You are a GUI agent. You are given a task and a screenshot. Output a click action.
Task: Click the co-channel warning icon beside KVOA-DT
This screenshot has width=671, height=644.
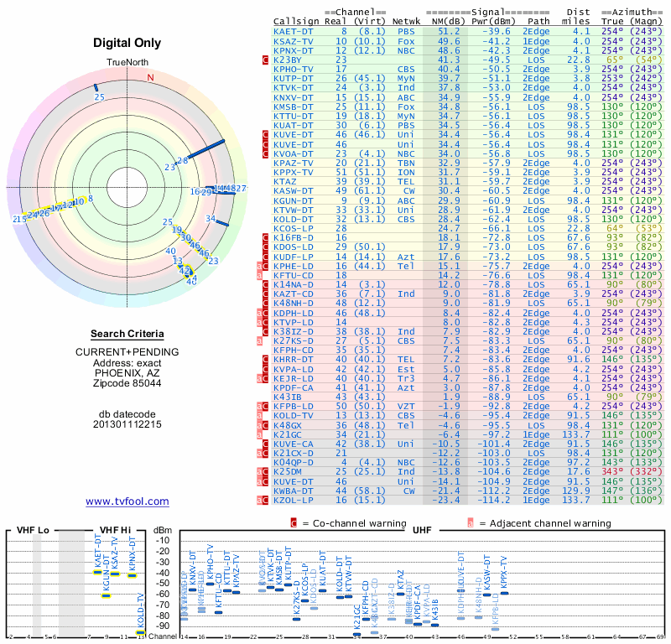click(x=266, y=153)
